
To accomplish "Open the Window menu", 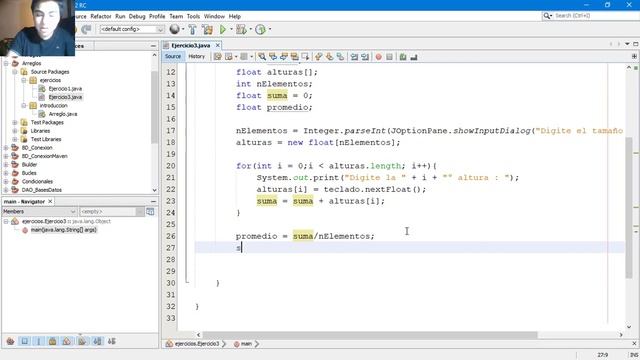I will coord(214,16).
